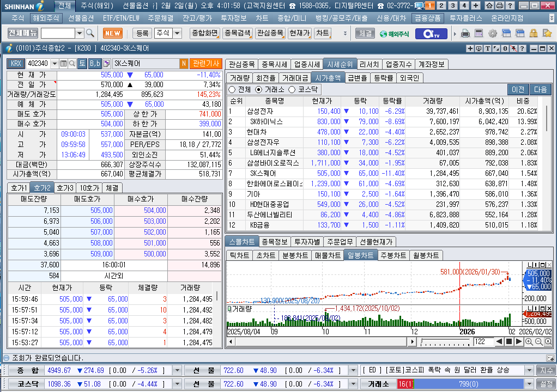Click the printer icon in title bar
The width and height of the screenshot is (557, 392).
point(499,5)
